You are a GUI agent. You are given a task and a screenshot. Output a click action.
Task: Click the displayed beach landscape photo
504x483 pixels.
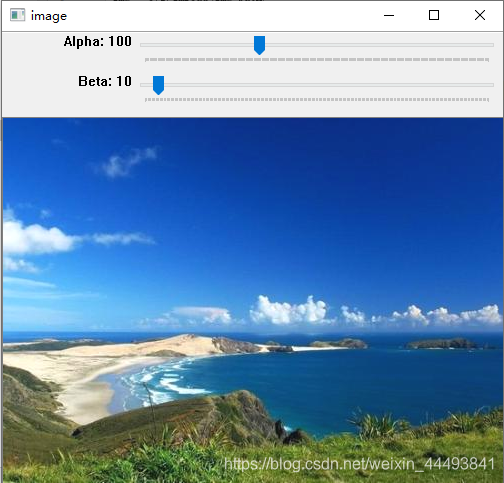tap(253, 299)
